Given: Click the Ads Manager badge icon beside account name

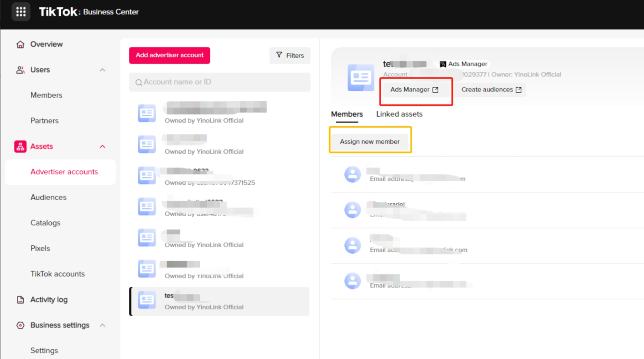Looking at the screenshot, I should (443, 64).
